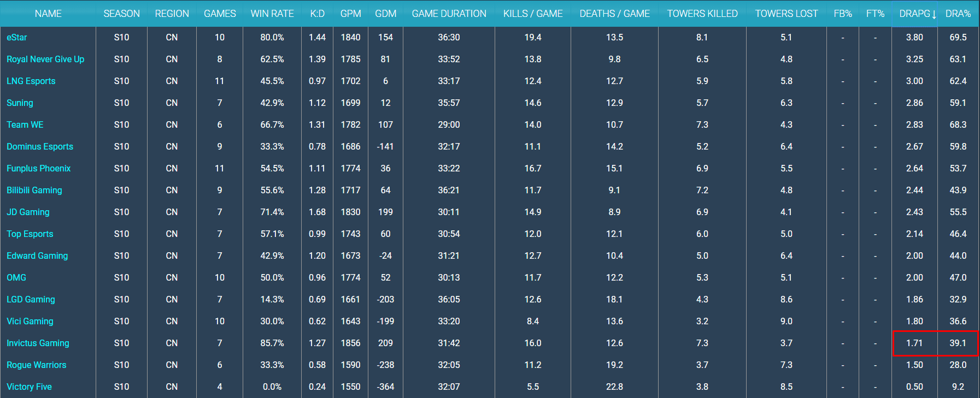Select eStar DRAPG value 3.80

click(x=914, y=37)
